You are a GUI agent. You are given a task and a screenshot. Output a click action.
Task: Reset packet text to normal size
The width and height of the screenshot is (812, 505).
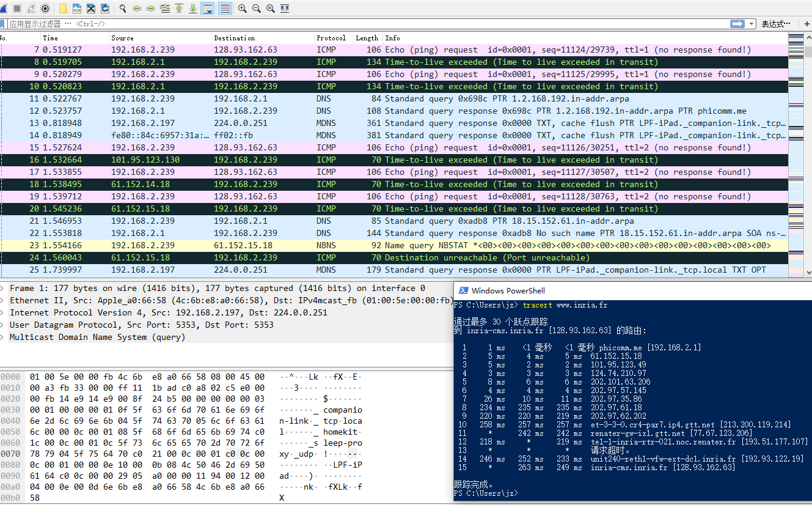[271, 9]
